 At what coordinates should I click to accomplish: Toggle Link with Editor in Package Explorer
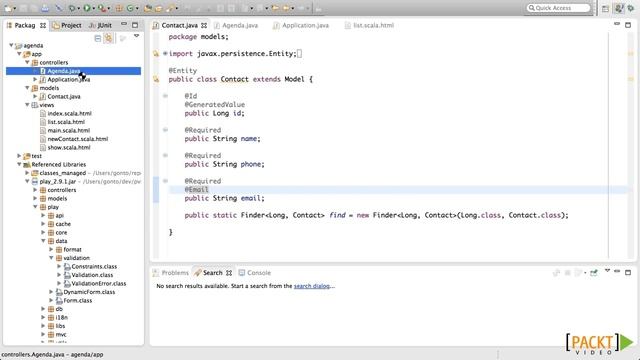point(109,38)
